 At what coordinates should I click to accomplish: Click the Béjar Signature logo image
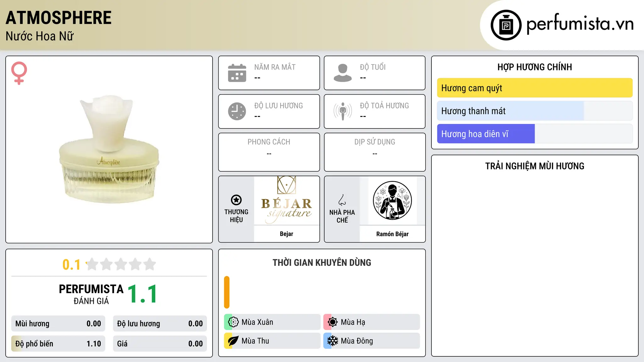(286, 200)
